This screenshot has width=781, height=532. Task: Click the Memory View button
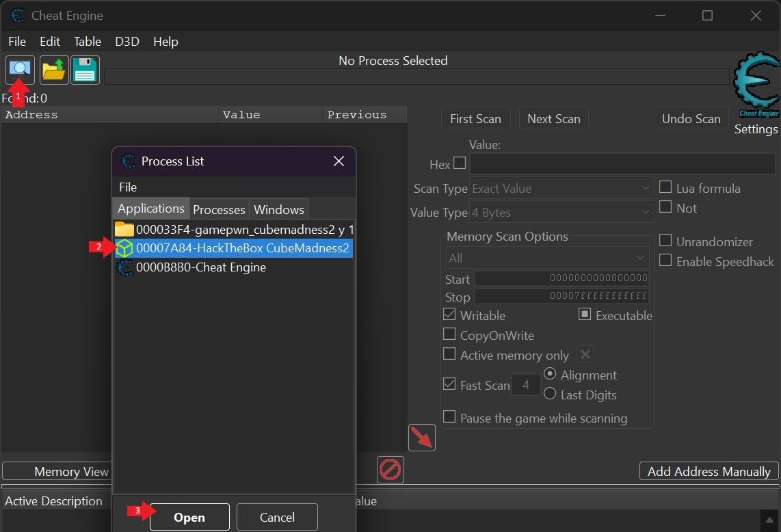click(x=57, y=471)
